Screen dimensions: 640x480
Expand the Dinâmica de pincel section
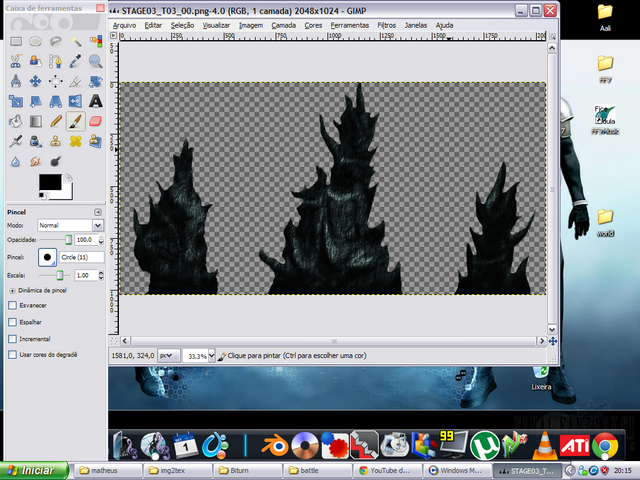pos(12,291)
